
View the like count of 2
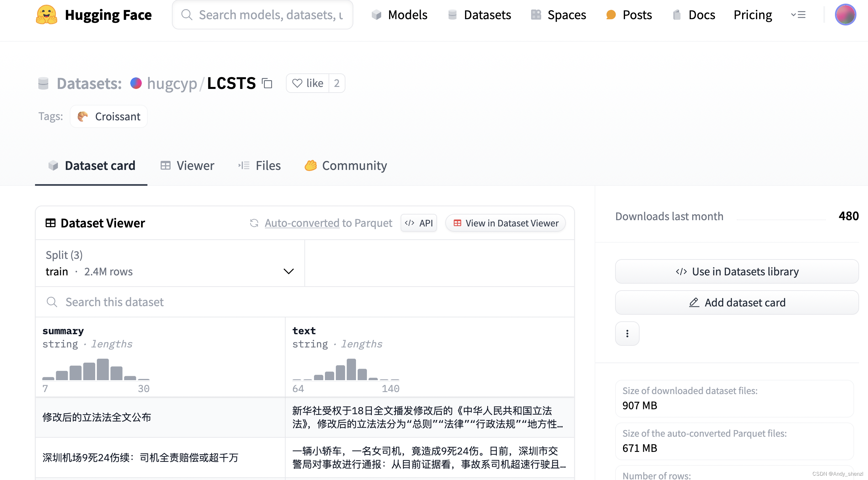click(336, 83)
